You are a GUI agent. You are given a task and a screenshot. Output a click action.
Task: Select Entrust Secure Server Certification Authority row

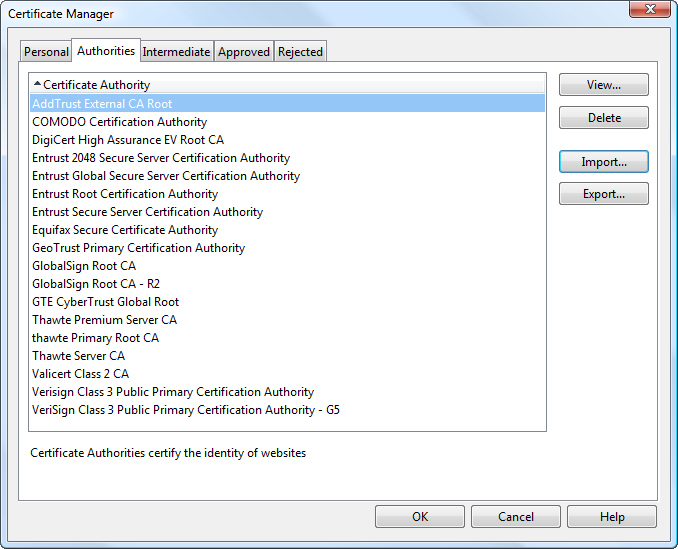(288, 212)
